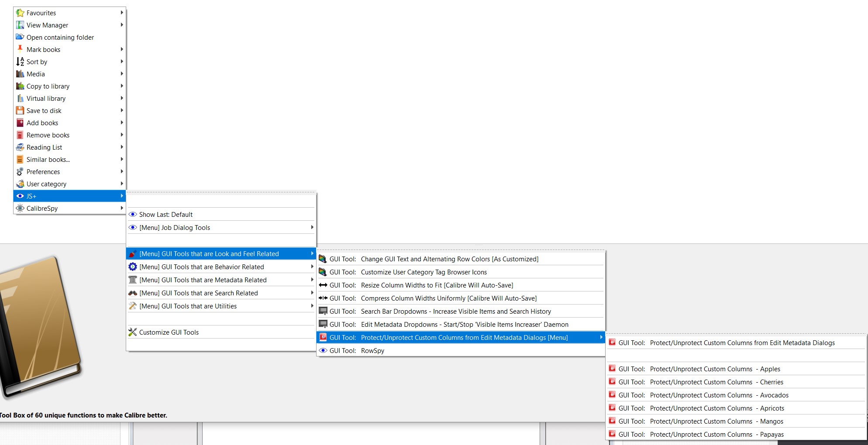Open the Media submenu
Viewport: 868px width, 445px height.
tap(70, 74)
